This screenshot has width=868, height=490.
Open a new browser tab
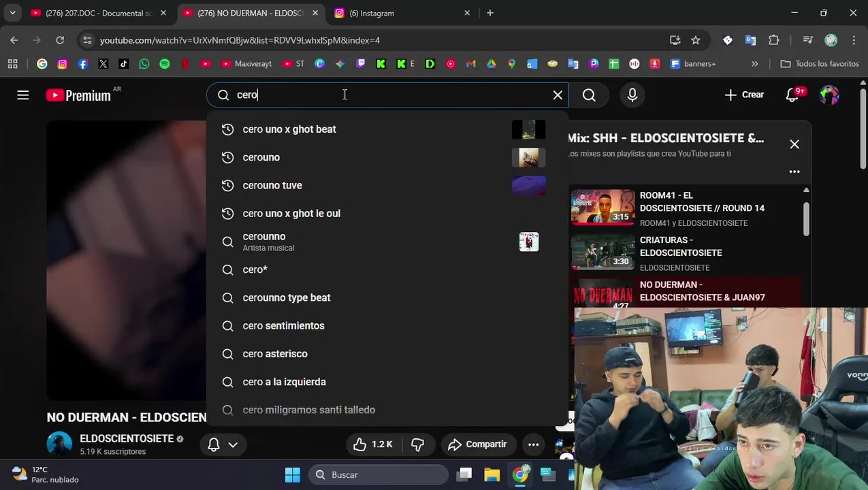490,13
